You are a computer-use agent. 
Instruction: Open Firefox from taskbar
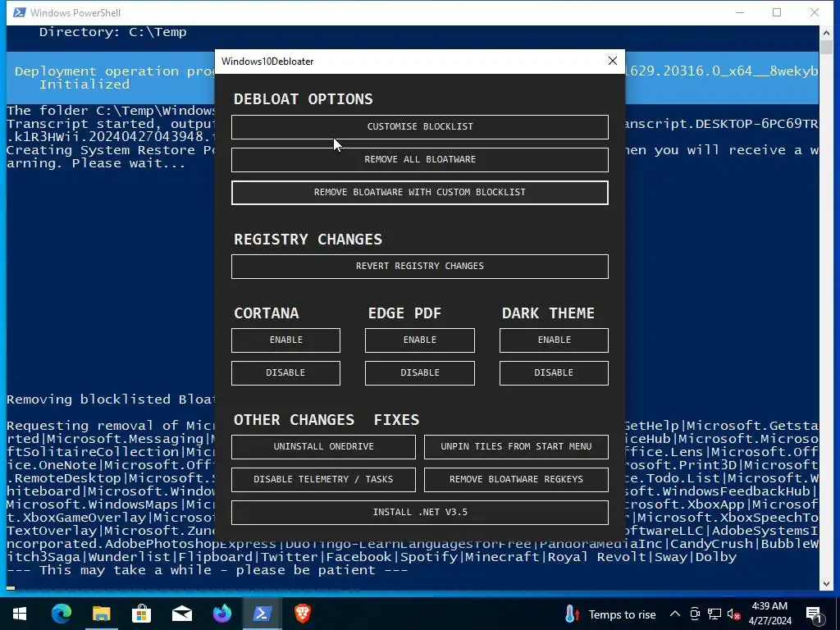pos(221,614)
